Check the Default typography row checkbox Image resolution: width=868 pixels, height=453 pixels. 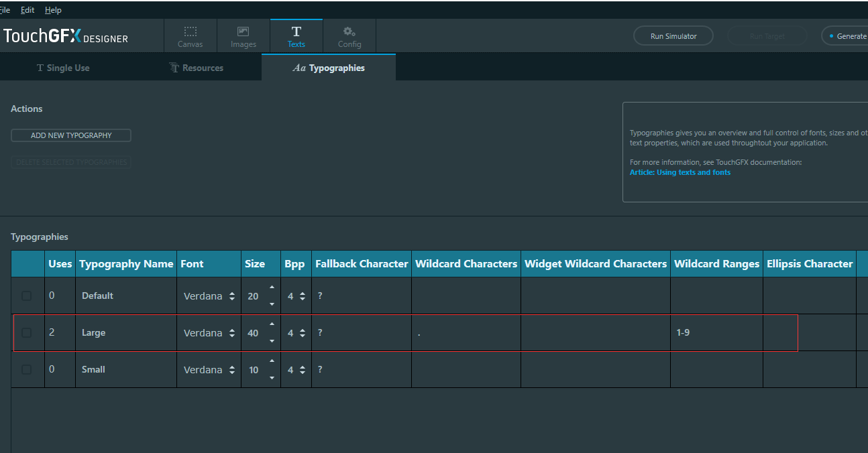(27, 296)
